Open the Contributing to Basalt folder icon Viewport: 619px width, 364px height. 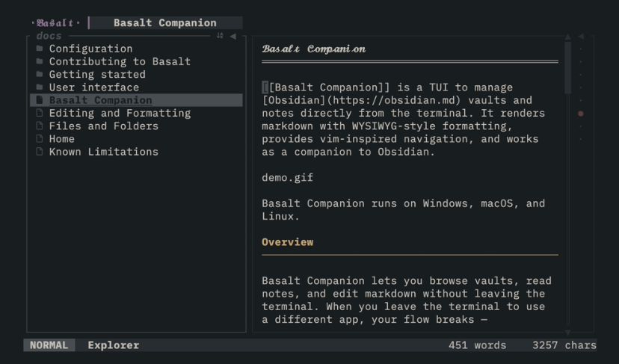coord(40,61)
